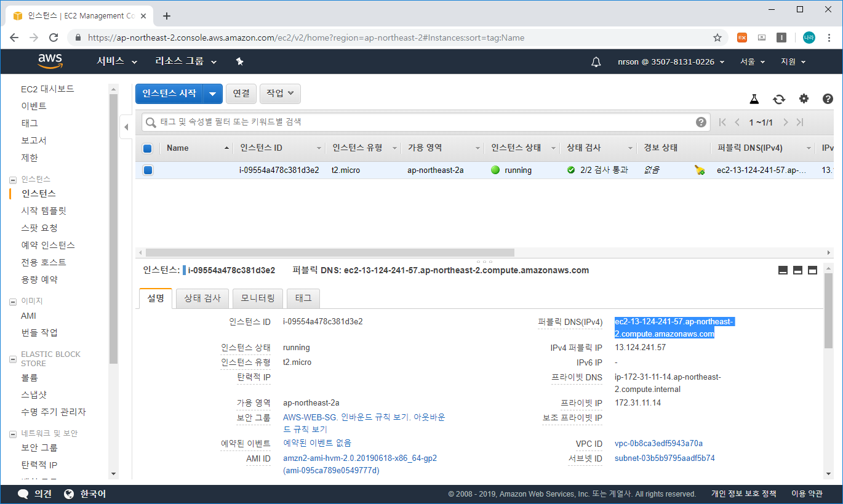Open the notifications bell
Viewport: 843px width, 504px height.
(x=596, y=62)
